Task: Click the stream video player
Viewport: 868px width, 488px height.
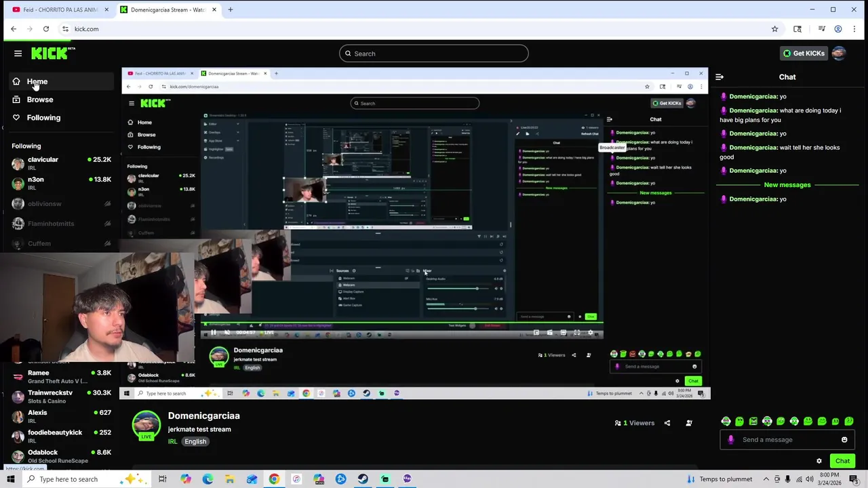Action: click(415, 232)
